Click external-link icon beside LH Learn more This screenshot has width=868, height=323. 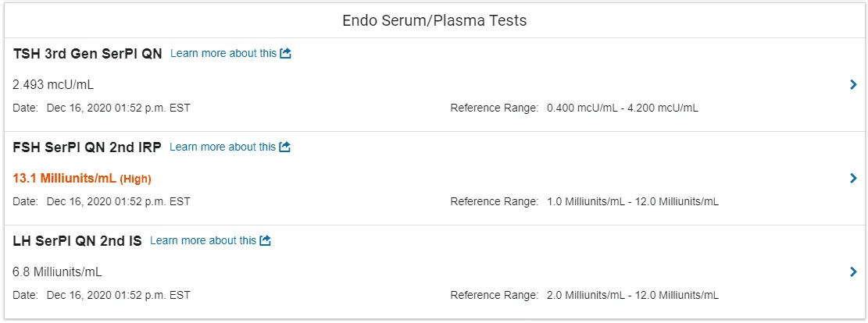266,240
